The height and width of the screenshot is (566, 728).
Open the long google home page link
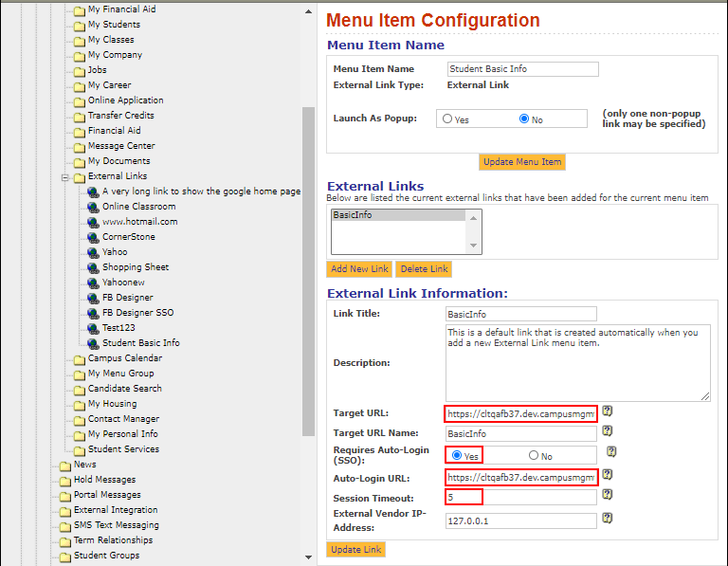pos(201,192)
